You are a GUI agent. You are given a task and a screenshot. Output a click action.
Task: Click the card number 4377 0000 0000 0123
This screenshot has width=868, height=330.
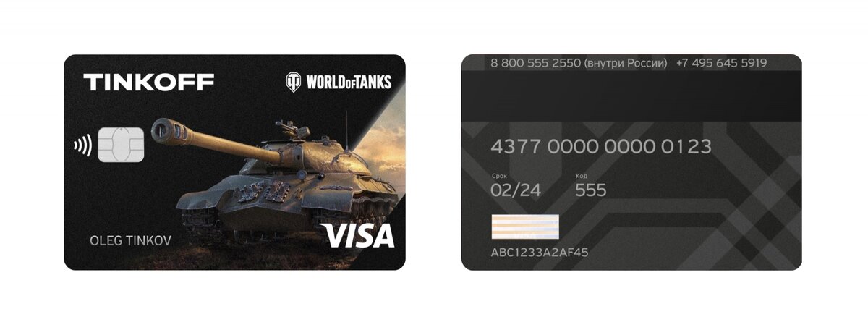(601, 147)
